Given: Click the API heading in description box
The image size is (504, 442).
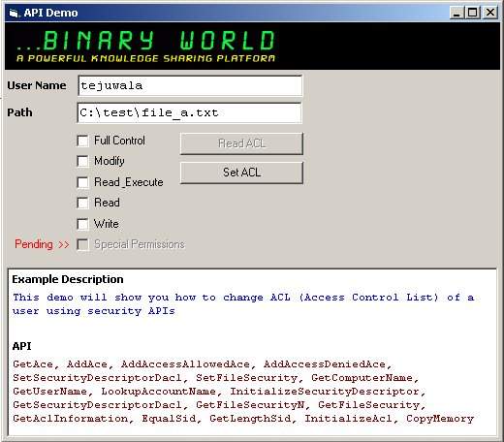Looking at the screenshot, I should tap(21, 346).
